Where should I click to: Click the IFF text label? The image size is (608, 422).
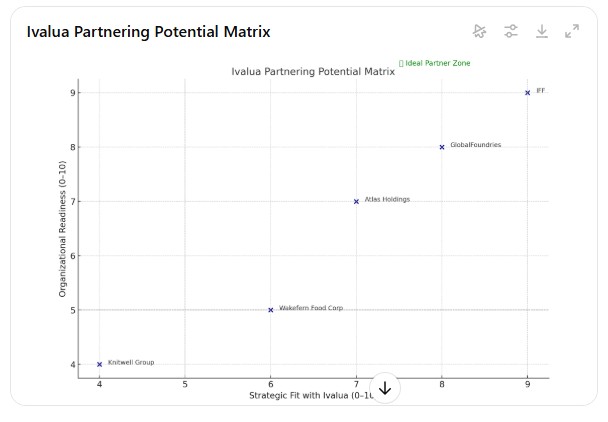541,91
